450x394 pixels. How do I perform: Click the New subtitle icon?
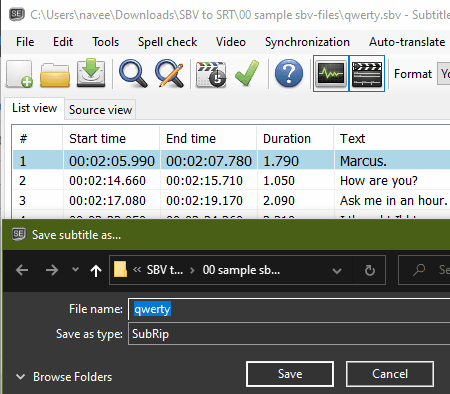click(19, 74)
